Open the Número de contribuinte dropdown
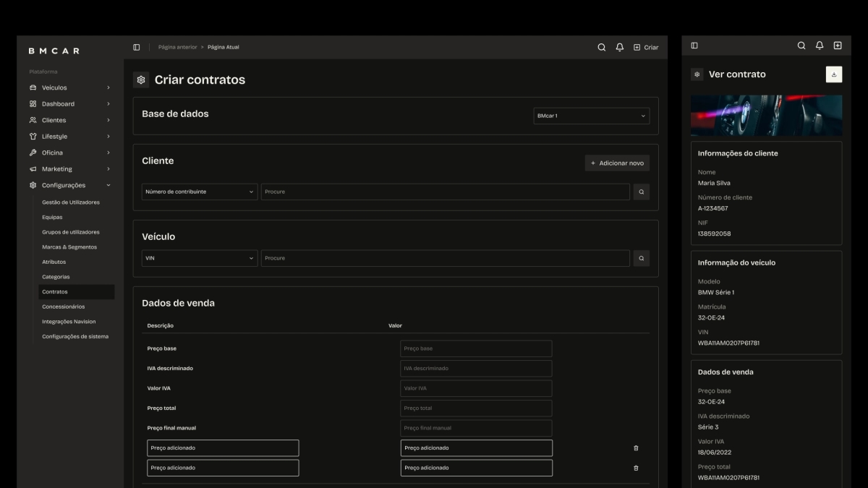The width and height of the screenshot is (868, 488). tap(200, 192)
